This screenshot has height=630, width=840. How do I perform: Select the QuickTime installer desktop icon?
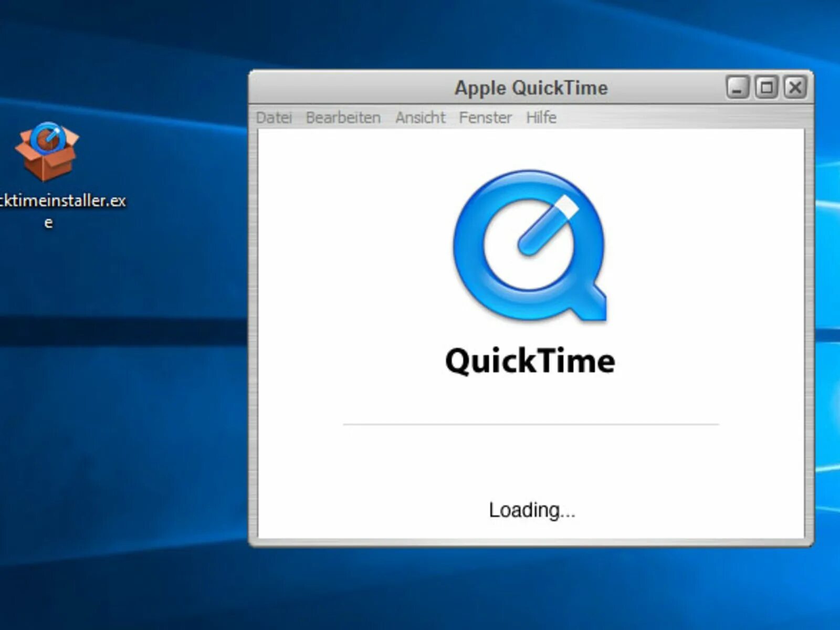pyautogui.click(x=47, y=151)
